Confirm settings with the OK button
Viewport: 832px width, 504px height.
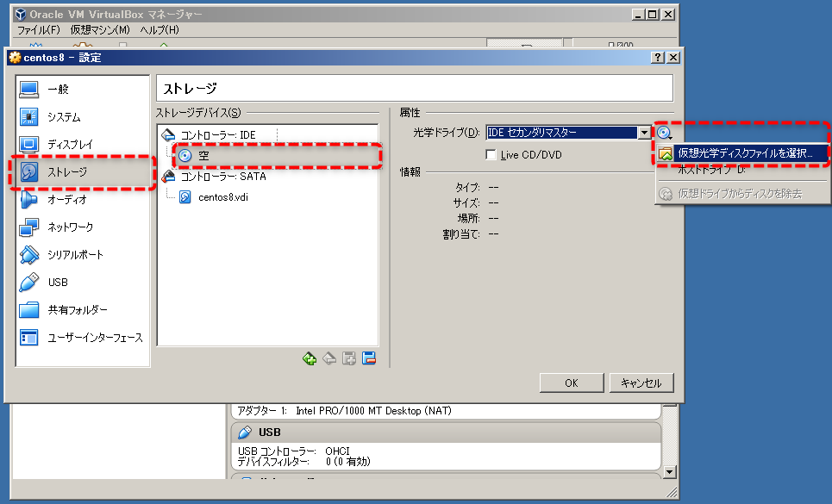pyautogui.click(x=571, y=383)
